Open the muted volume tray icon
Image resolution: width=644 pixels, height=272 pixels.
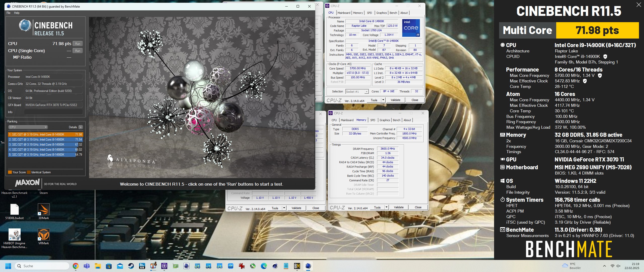[619, 266]
